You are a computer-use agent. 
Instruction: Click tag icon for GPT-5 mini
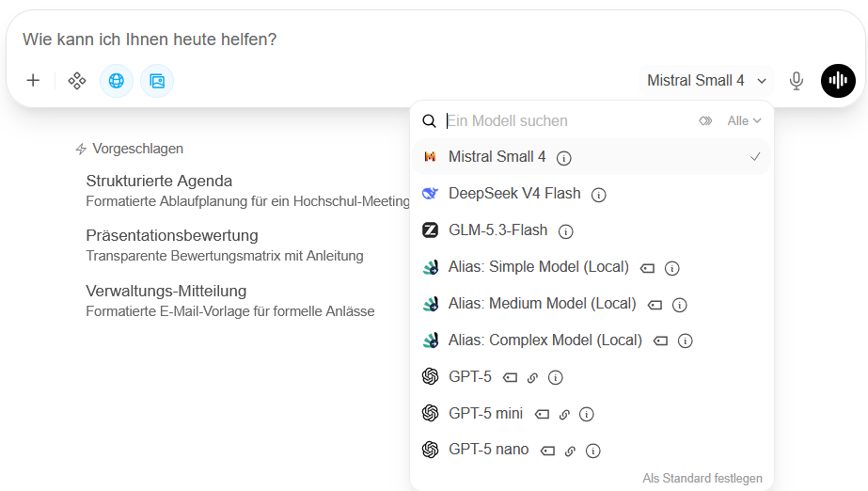(x=542, y=414)
